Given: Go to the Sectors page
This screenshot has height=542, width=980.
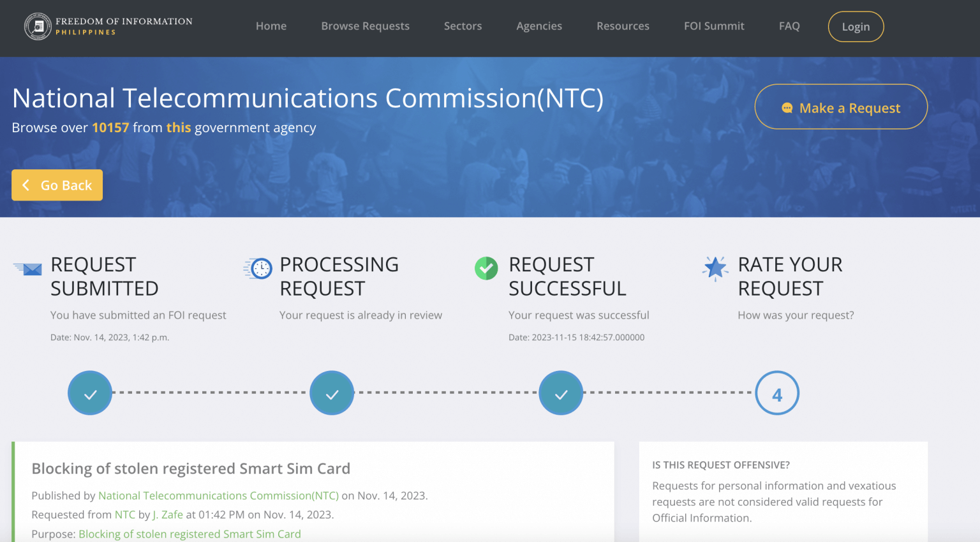Looking at the screenshot, I should [x=463, y=26].
